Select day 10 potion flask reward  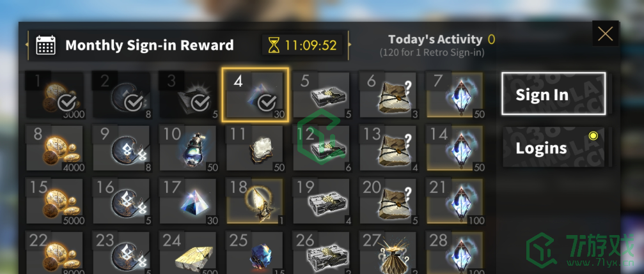point(188,148)
